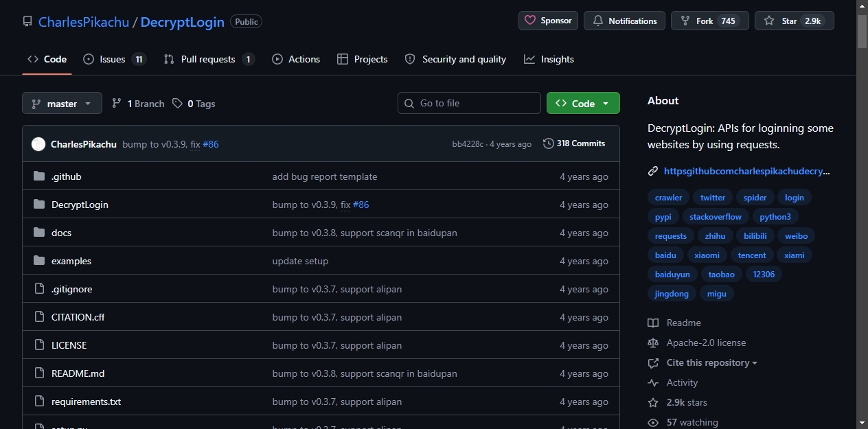Click the history clock icon near 318 Commits
Viewport: 868px width, 429px height.
coord(548,143)
